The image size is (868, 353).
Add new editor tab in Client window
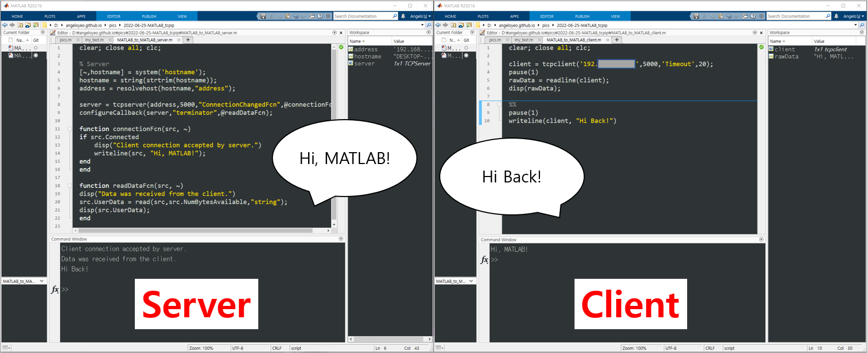617,40
